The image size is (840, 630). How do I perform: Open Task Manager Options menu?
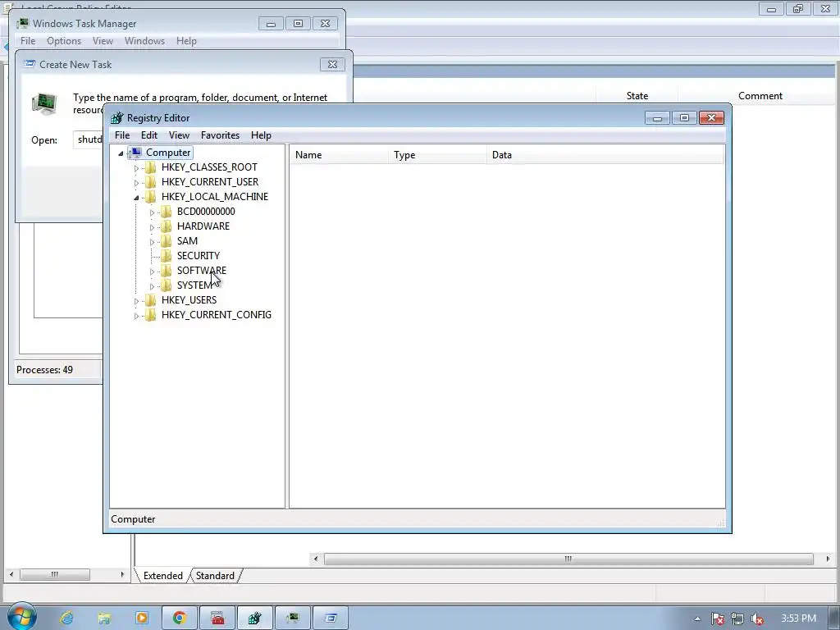tap(64, 41)
